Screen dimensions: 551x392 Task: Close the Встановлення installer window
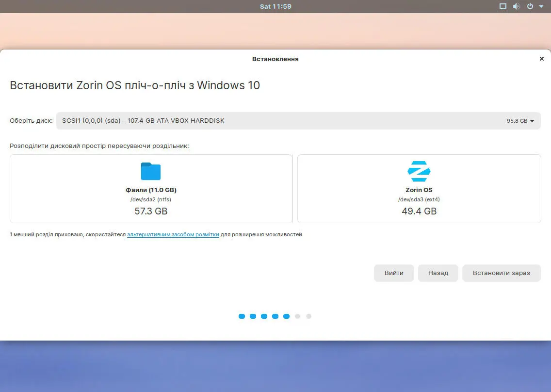541,59
